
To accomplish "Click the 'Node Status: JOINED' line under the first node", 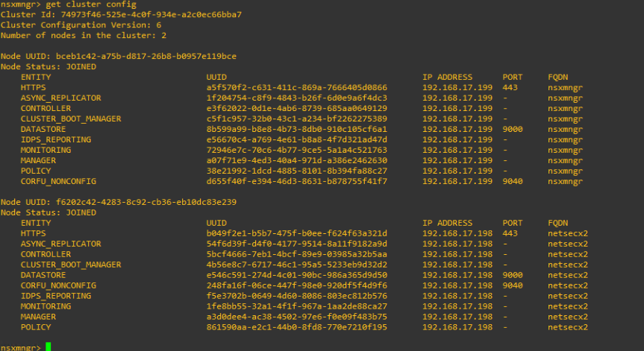I will [49, 66].
